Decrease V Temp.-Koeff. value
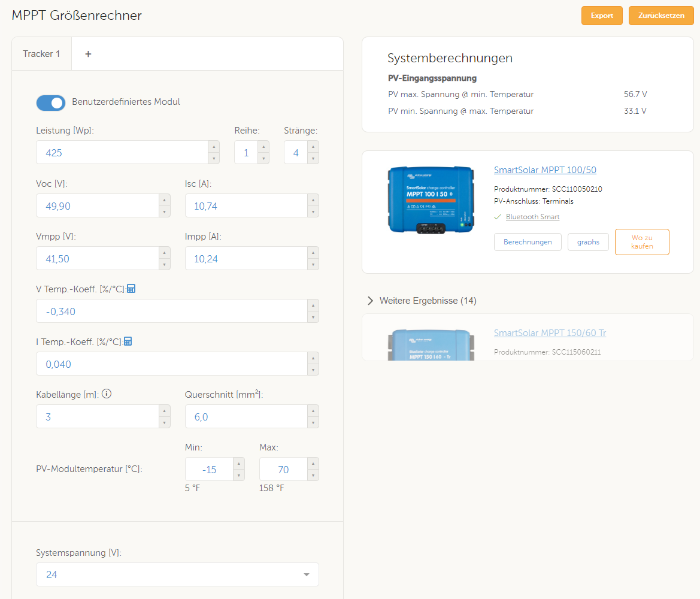The height and width of the screenshot is (599, 700). (313, 317)
